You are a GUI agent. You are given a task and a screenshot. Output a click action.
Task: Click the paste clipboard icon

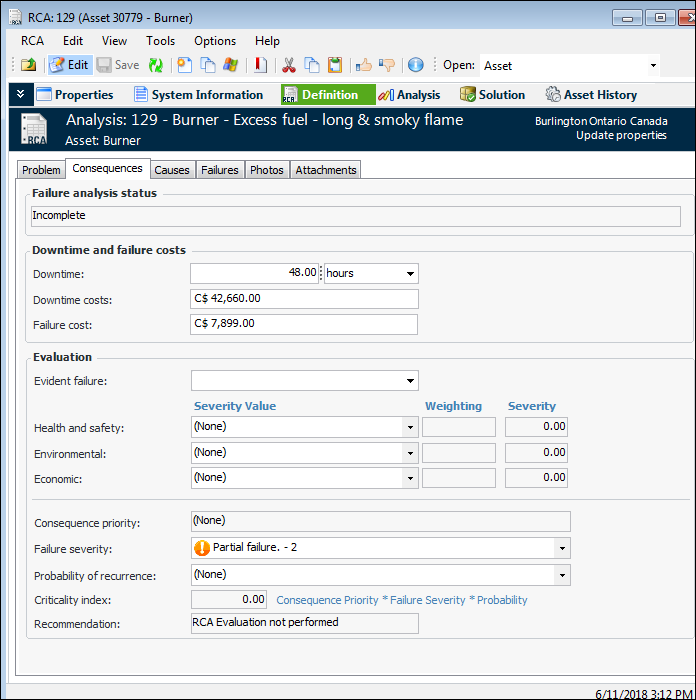tap(335, 65)
